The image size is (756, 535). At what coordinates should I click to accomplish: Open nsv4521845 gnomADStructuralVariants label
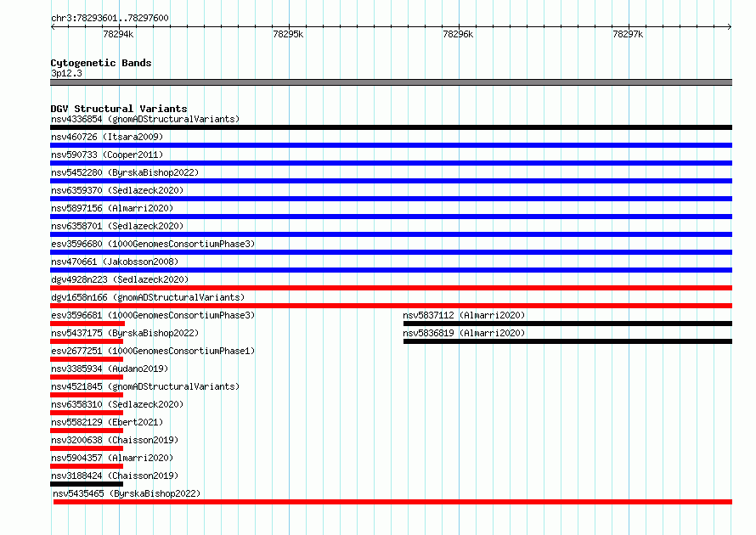pyautogui.click(x=145, y=386)
